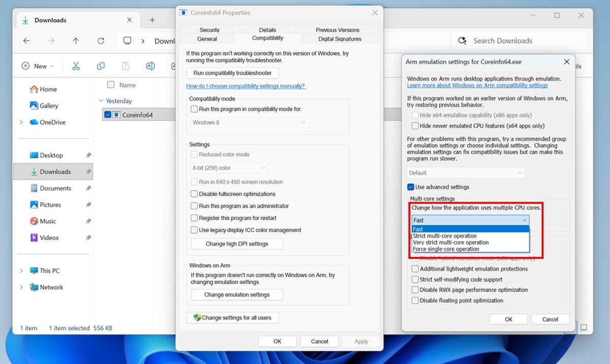
Task: Toggle the Coreinfo64 file selection checkbox
Action: pos(107,115)
